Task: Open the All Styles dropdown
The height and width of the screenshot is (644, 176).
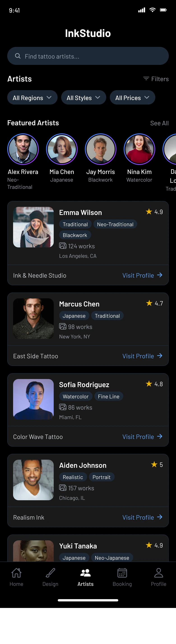Action: tap(83, 98)
